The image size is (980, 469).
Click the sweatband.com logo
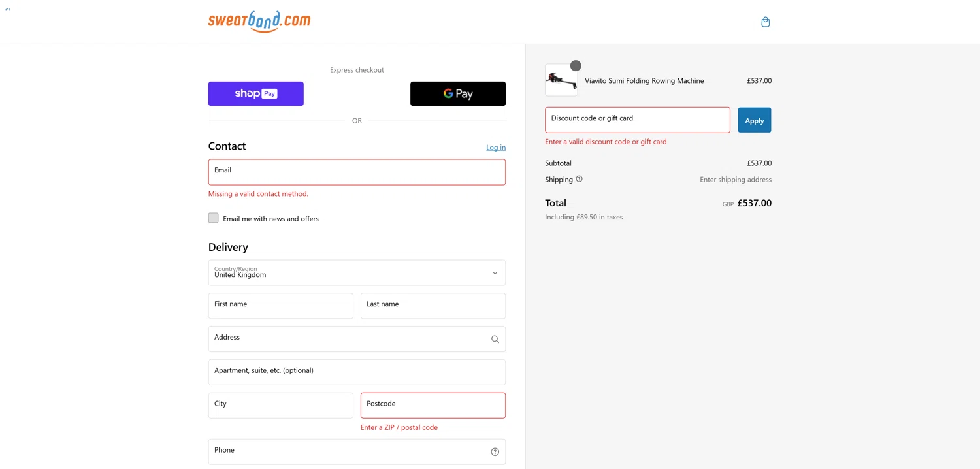[x=259, y=22]
